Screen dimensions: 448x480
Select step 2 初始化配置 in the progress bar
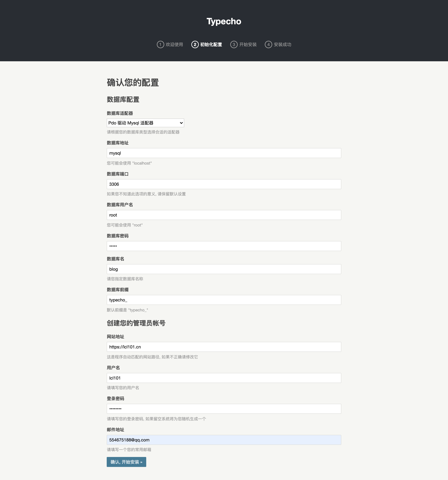pos(207,44)
